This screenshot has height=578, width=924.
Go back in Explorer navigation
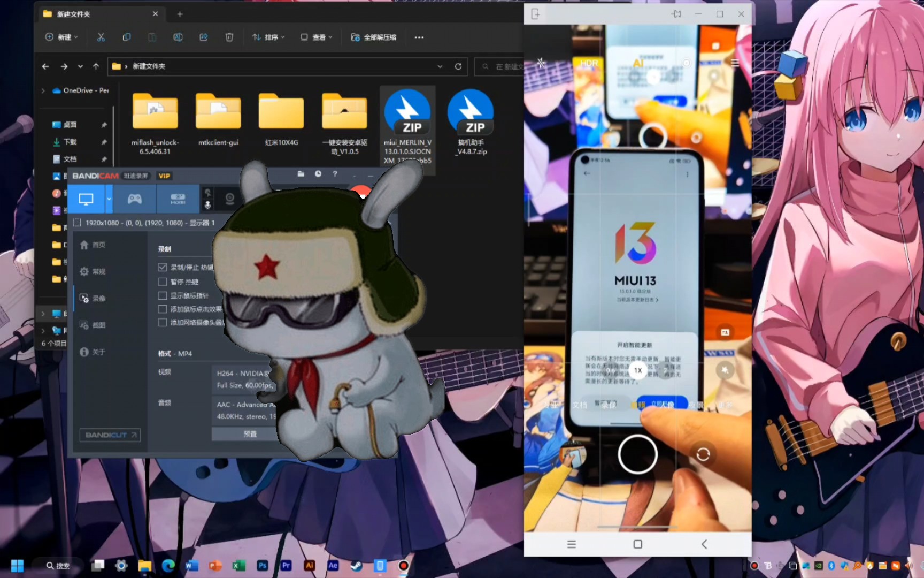pos(45,66)
